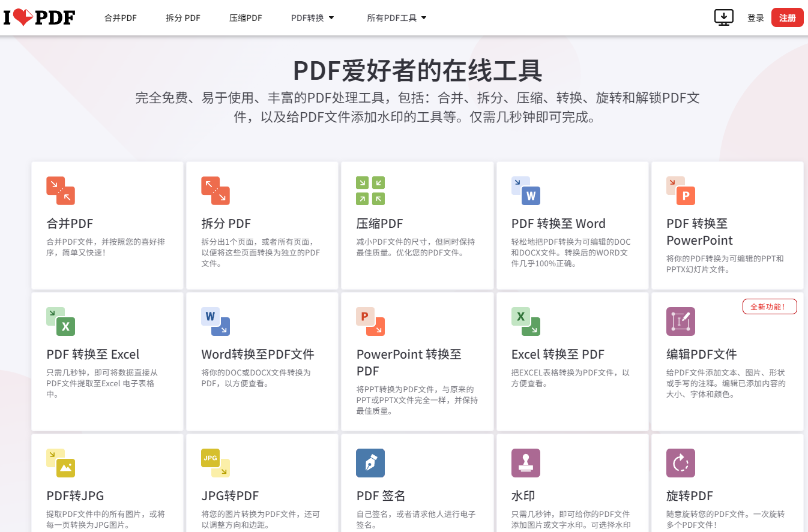
Task: Open the PDF 转换至 PowerPoint card title
Action: click(699, 232)
